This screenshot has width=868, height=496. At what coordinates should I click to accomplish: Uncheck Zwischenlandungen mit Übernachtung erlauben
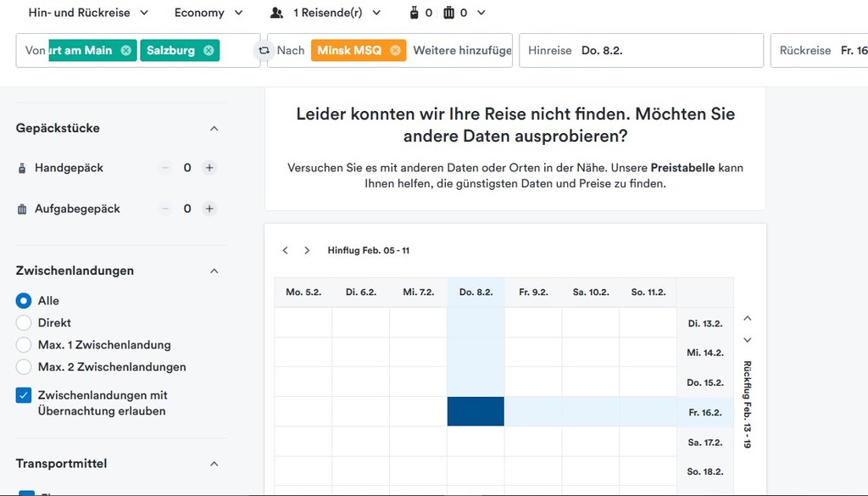24,396
